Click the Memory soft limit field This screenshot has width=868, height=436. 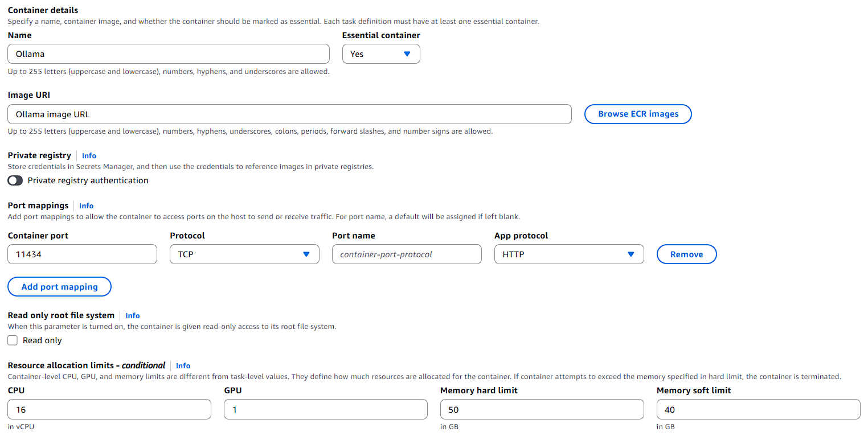pyautogui.click(x=758, y=409)
